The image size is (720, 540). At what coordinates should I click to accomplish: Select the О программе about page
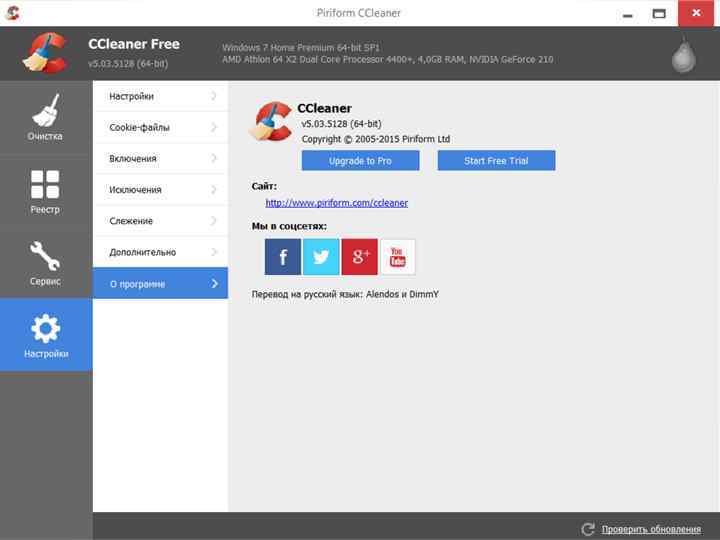click(160, 283)
